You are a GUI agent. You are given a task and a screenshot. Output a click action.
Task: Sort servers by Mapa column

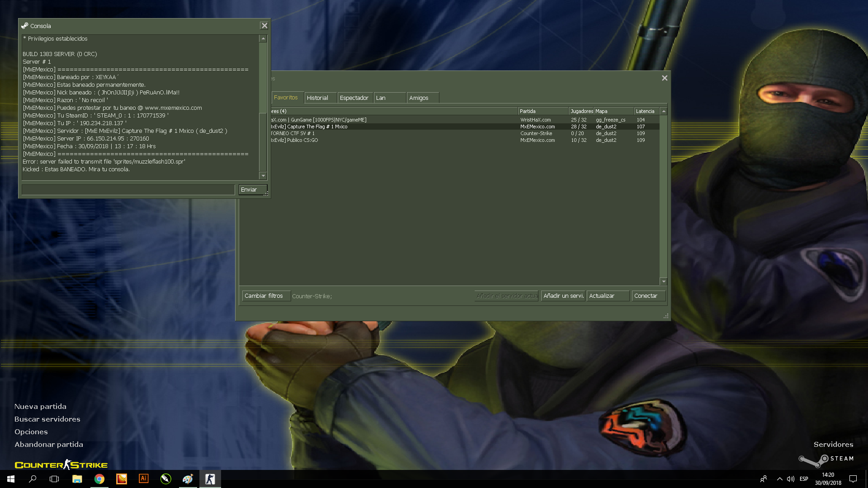click(613, 111)
